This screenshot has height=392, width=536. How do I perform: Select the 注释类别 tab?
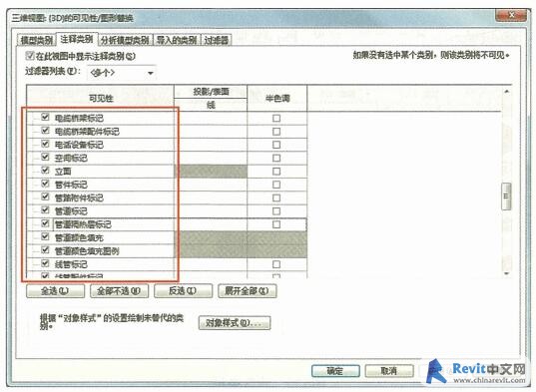pyautogui.click(x=77, y=39)
